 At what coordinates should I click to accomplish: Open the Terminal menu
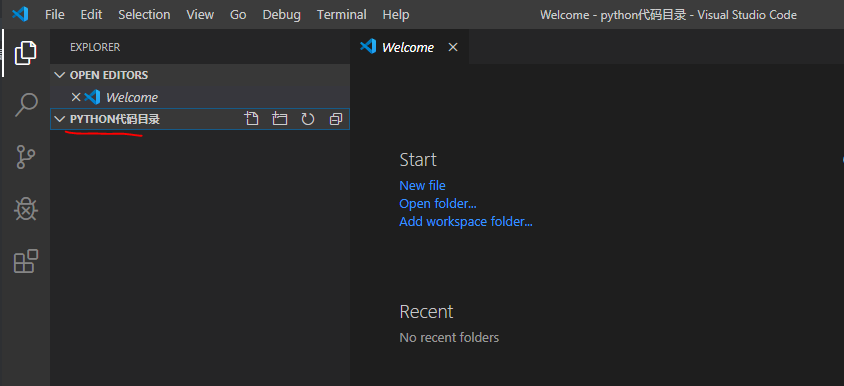click(341, 15)
